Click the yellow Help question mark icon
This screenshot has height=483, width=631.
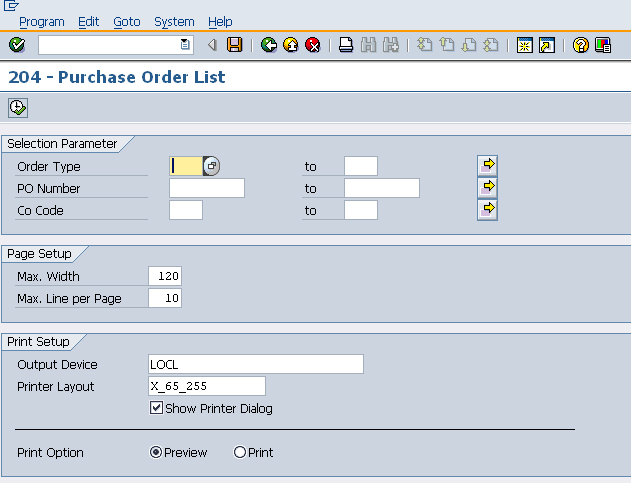point(581,45)
